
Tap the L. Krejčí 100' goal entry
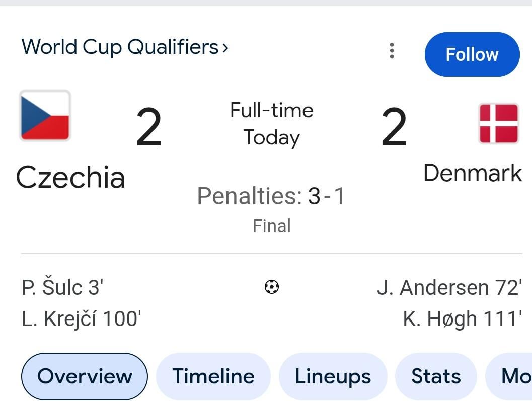click(x=82, y=319)
